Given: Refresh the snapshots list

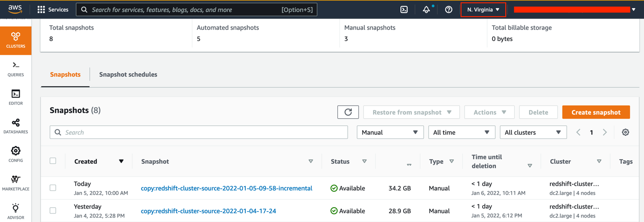Looking at the screenshot, I should coord(348,112).
